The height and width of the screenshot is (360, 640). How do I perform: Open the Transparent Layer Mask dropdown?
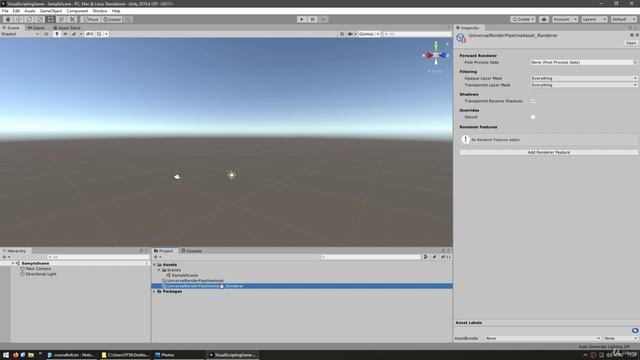coord(583,85)
